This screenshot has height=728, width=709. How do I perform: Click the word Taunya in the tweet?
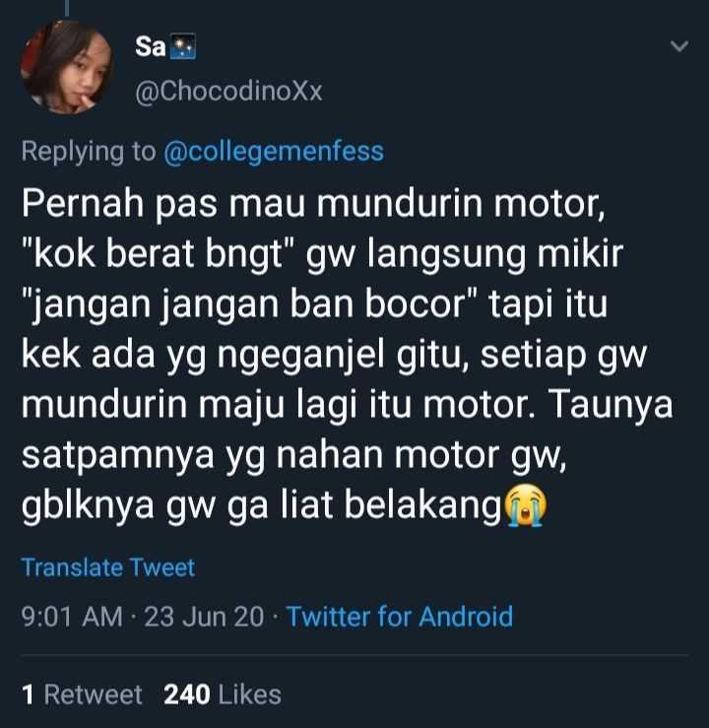tap(611, 405)
